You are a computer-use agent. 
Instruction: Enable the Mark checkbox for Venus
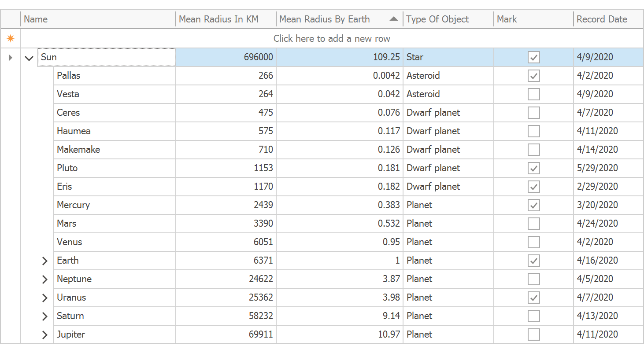pos(533,242)
